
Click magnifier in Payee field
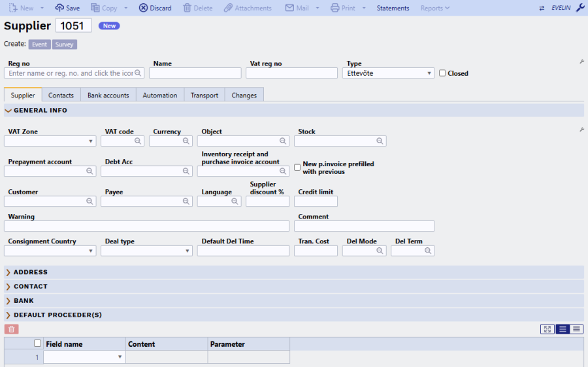pos(186,201)
